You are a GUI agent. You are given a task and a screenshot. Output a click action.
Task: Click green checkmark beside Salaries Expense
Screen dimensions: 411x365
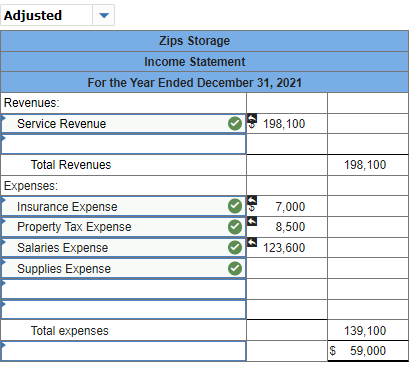(x=235, y=248)
